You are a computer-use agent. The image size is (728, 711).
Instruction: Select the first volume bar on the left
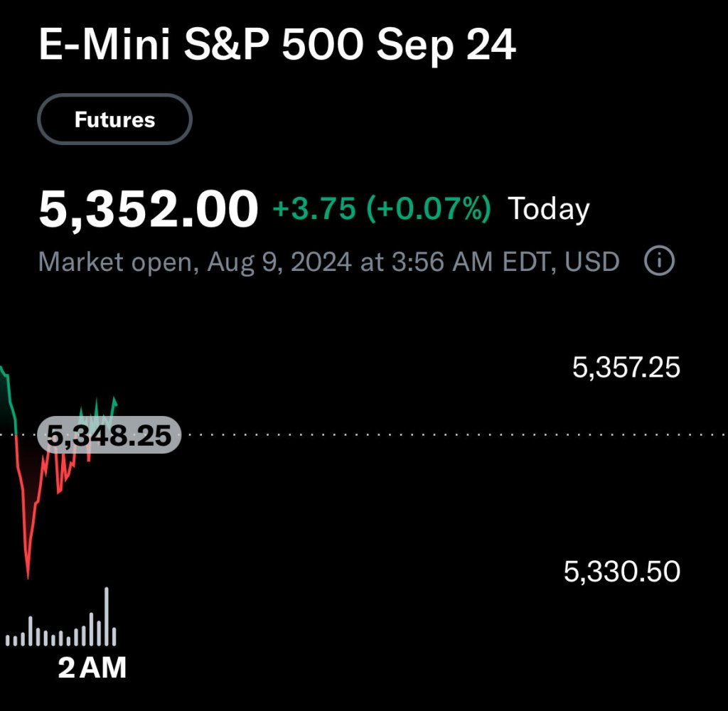7,641
